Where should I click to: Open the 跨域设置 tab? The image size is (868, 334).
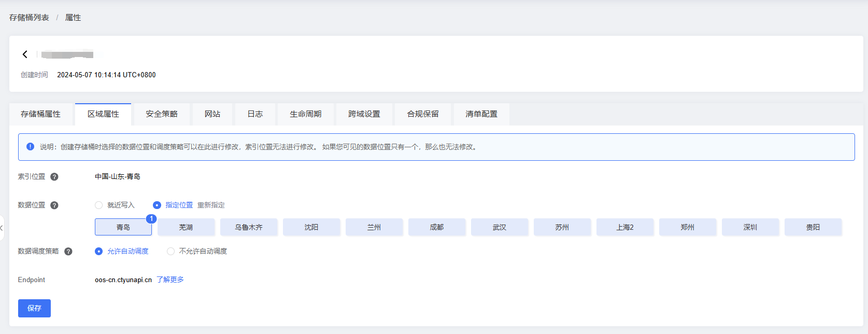[364, 114]
